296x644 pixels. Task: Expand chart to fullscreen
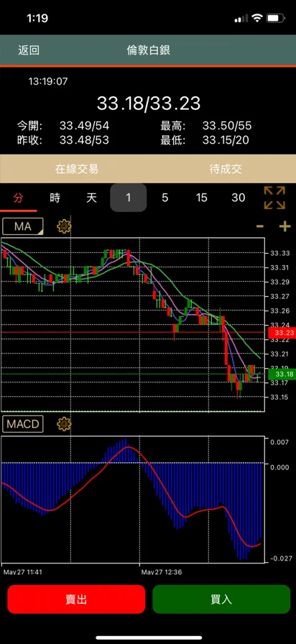[x=274, y=198]
